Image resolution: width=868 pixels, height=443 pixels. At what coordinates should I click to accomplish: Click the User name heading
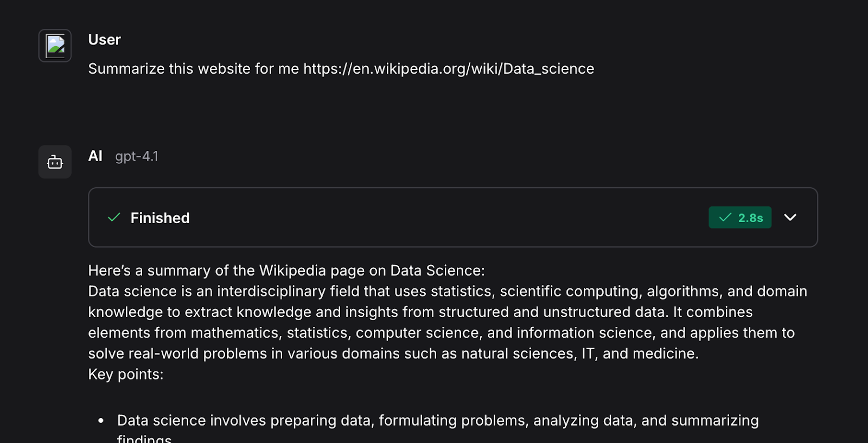coord(104,40)
